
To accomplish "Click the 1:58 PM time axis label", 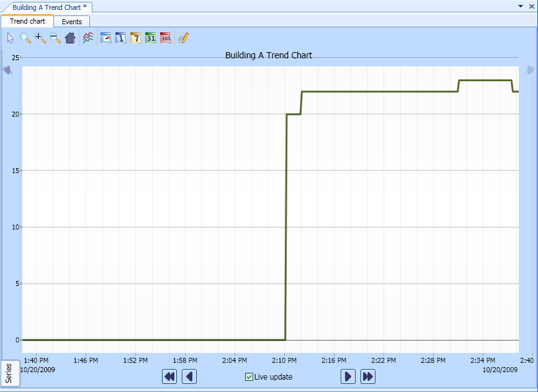I will pos(185,360).
